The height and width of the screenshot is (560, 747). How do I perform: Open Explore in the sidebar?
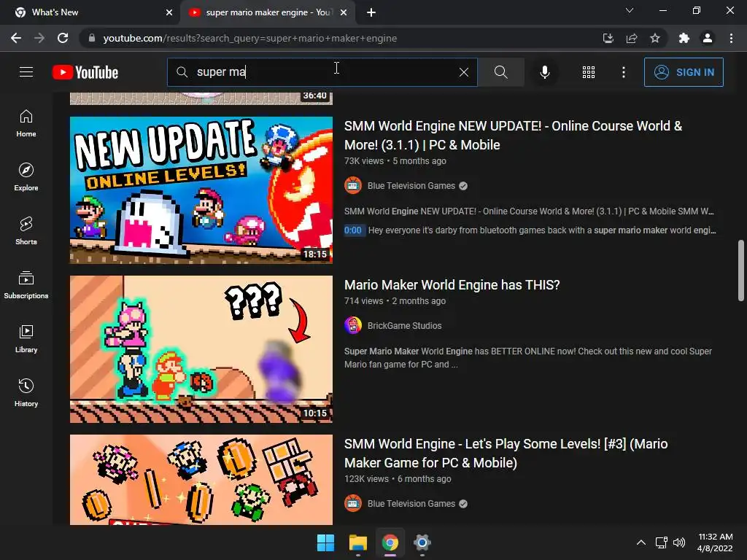point(26,177)
